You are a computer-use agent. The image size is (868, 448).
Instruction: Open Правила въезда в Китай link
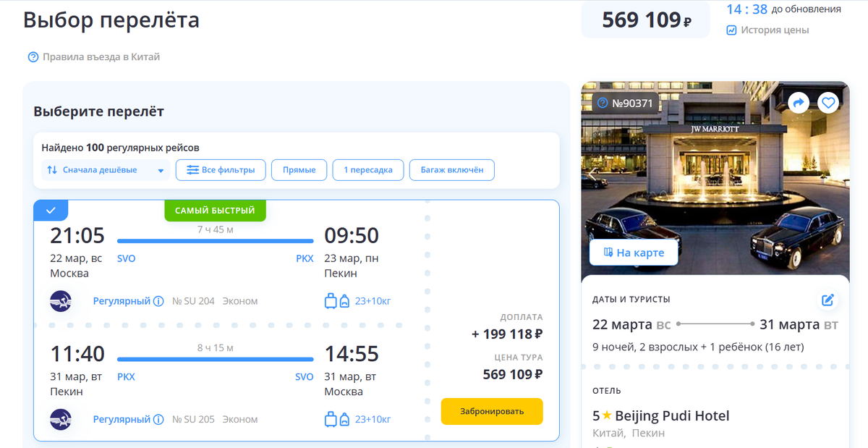click(x=94, y=57)
